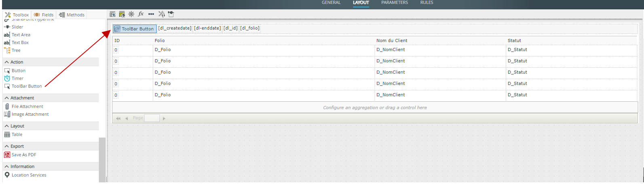The image size is (644, 186).
Task: Pick the Save As PDF control
Action: tap(24, 155)
